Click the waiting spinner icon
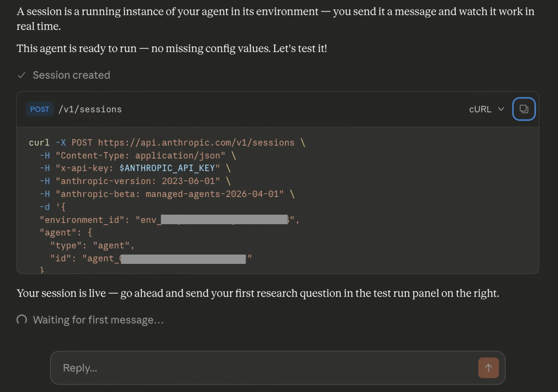 22,320
